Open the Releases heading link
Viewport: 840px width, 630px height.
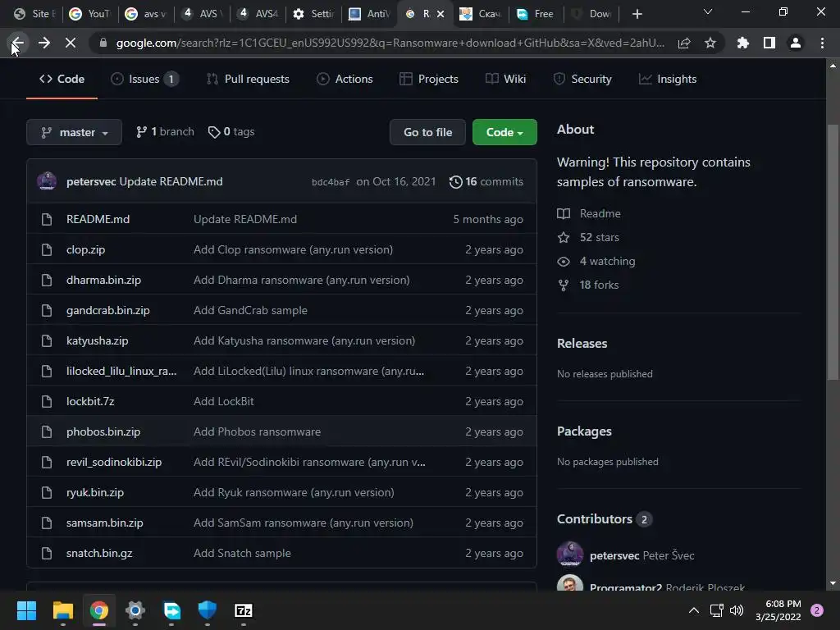tap(582, 344)
